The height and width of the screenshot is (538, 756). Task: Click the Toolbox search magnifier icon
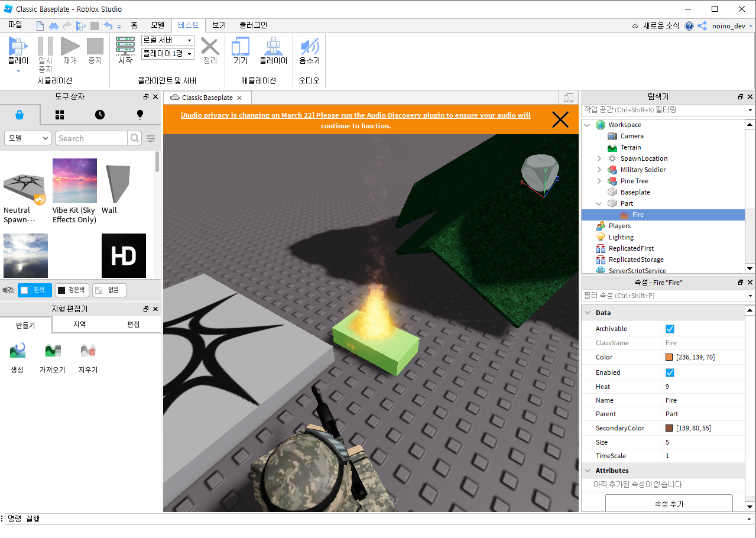(x=135, y=138)
